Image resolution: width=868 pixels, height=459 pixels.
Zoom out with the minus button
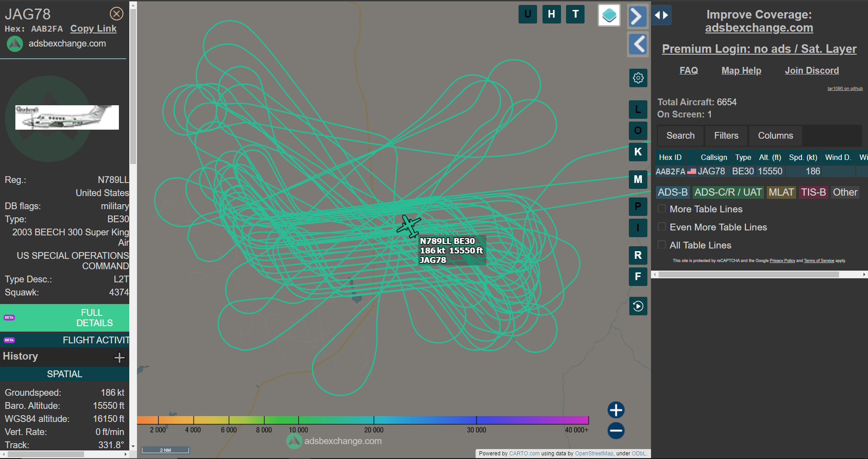coord(616,431)
